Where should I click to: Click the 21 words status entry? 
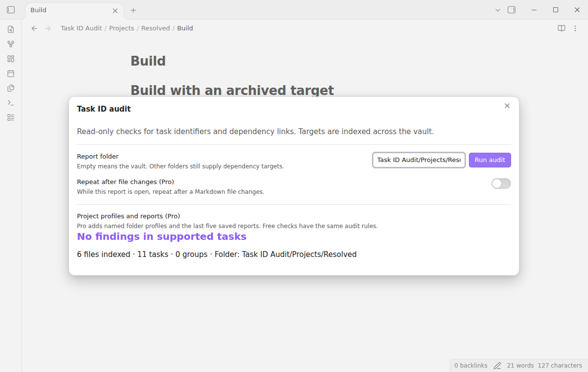coord(520,366)
